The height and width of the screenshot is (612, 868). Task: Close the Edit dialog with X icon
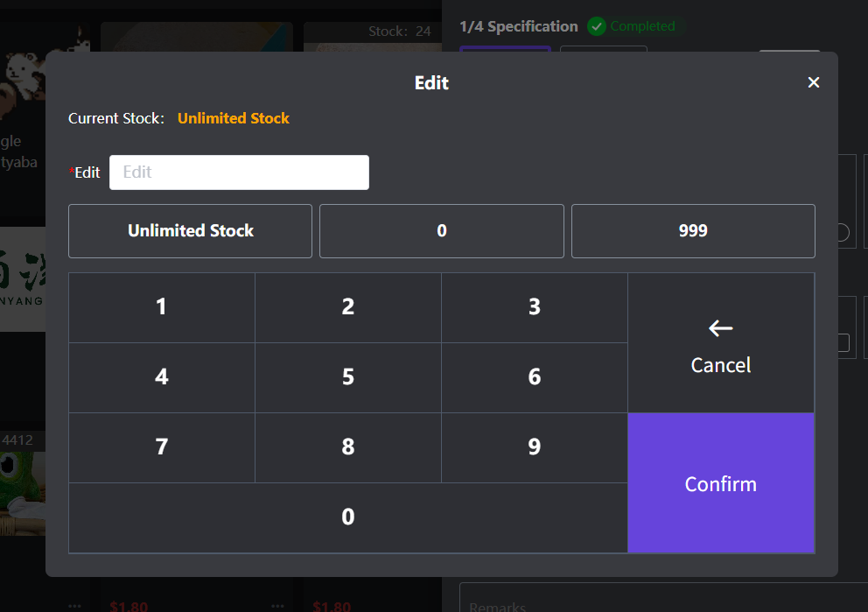coord(814,82)
